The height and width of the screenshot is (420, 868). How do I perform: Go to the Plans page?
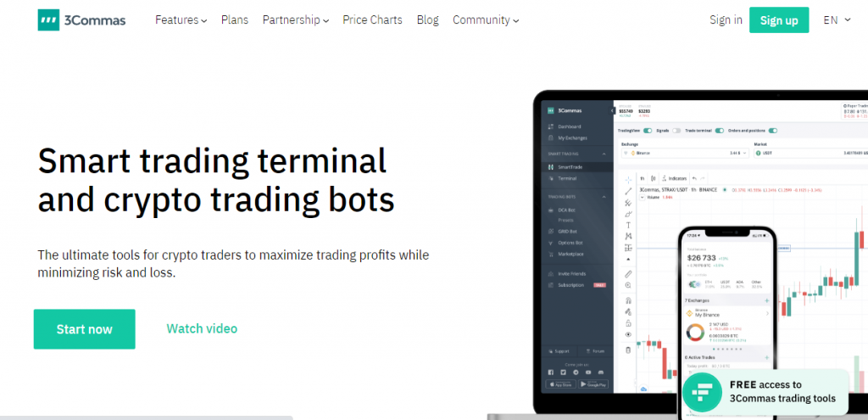point(235,20)
